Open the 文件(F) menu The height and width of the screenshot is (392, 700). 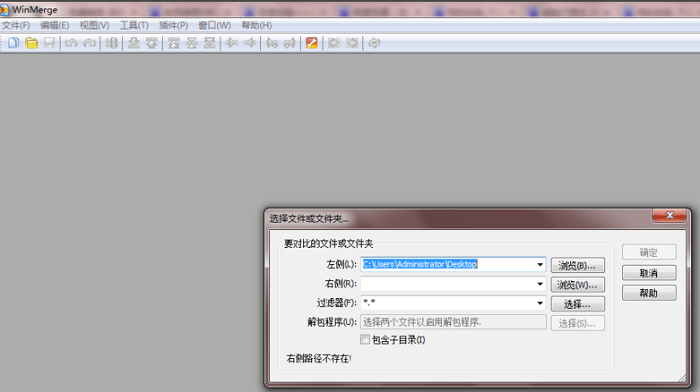coord(16,25)
